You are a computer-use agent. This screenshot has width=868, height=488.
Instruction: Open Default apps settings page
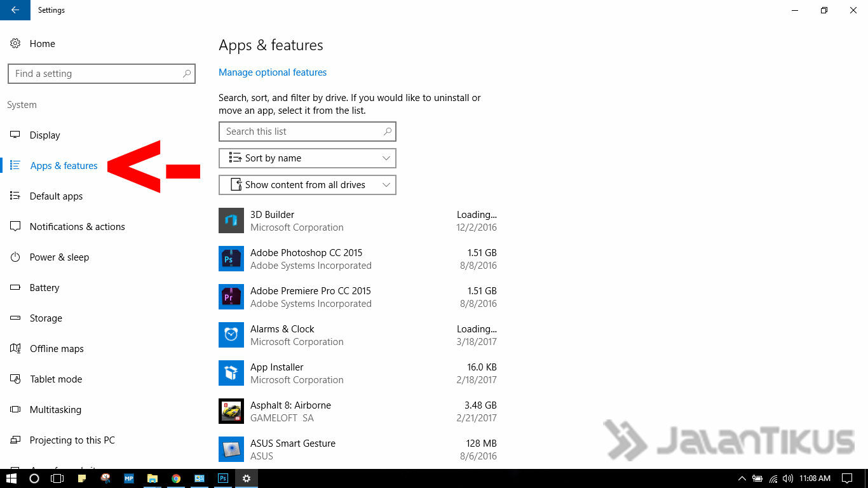tap(56, 196)
